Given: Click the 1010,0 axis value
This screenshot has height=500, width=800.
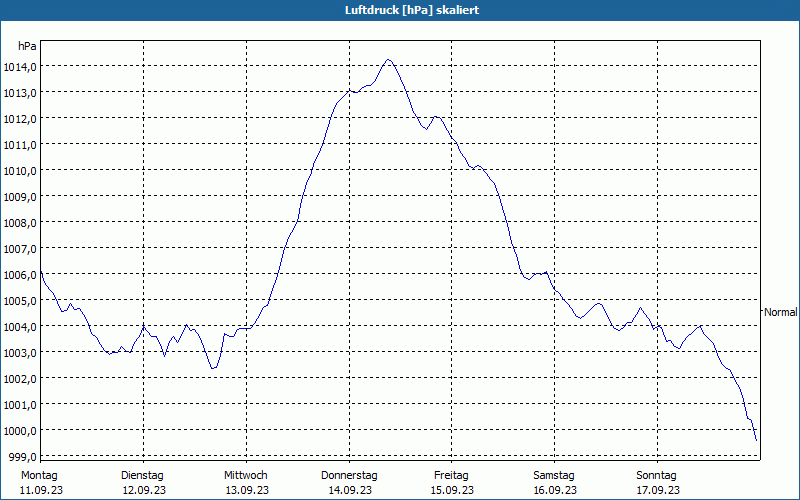Looking at the screenshot, I should coord(19,171).
